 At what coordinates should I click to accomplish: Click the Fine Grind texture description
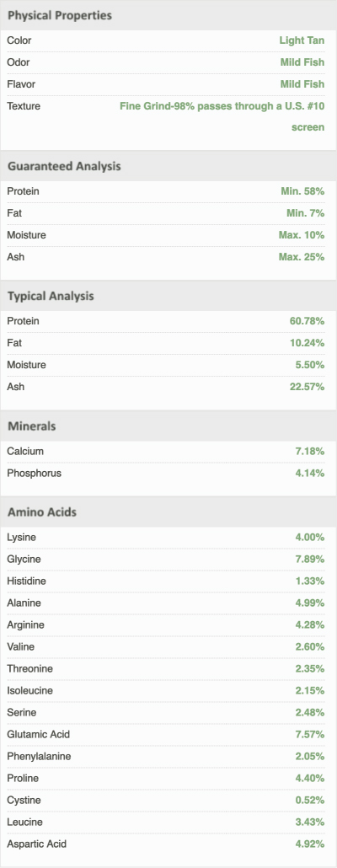(x=222, y=116)
